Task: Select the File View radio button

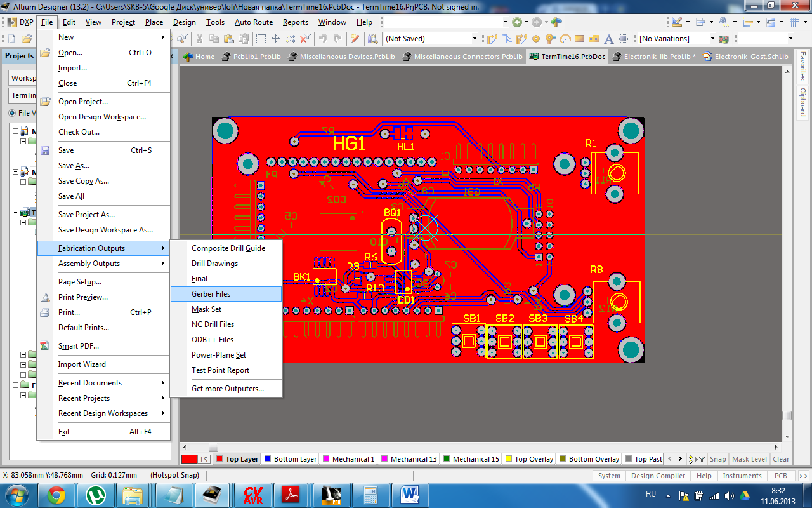Action: 13,113
